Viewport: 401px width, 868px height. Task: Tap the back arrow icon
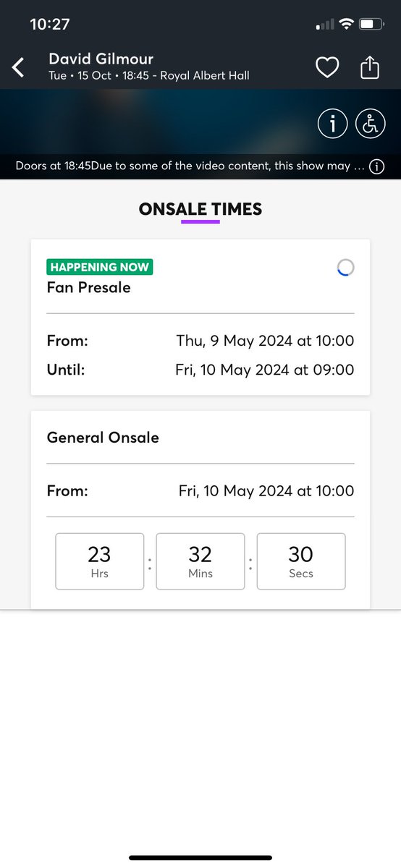(19, 67)
